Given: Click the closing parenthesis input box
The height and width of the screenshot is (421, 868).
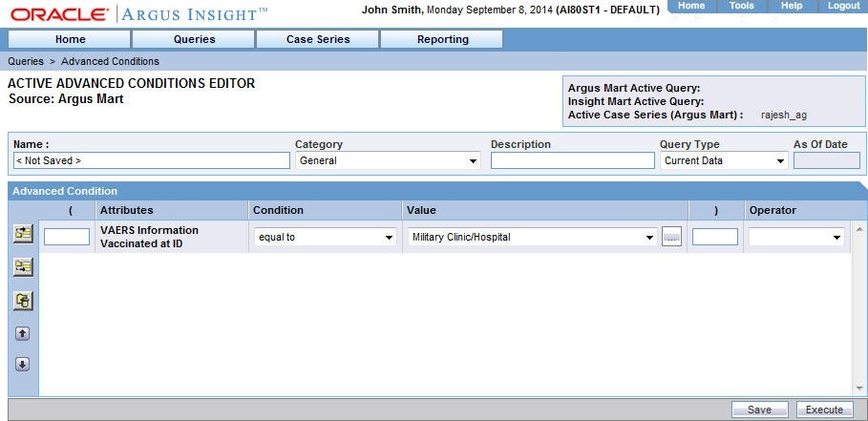Looking at the screenshot, I should click(x=714, y=237).
